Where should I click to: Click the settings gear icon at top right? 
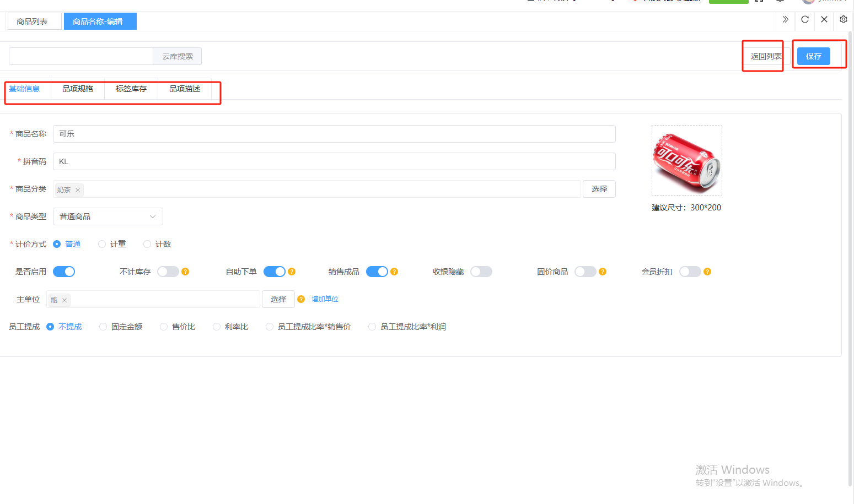click(x=844, y=19)
